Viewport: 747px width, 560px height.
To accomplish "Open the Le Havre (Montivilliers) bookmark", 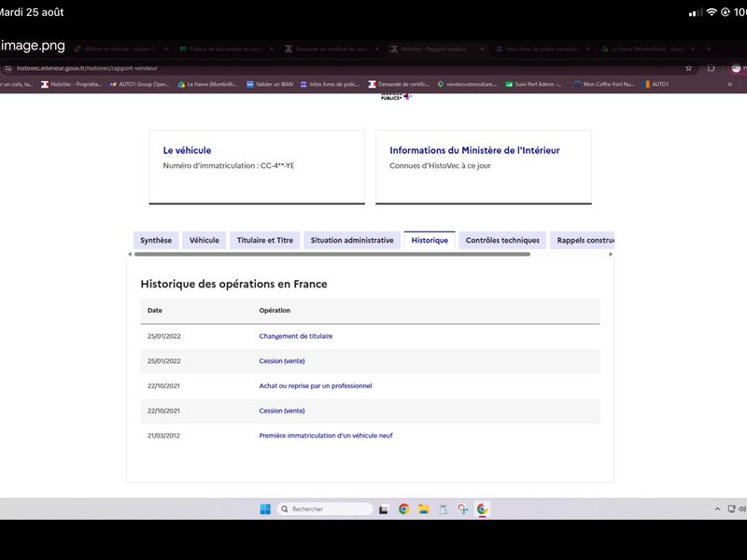I will point(207,84).
